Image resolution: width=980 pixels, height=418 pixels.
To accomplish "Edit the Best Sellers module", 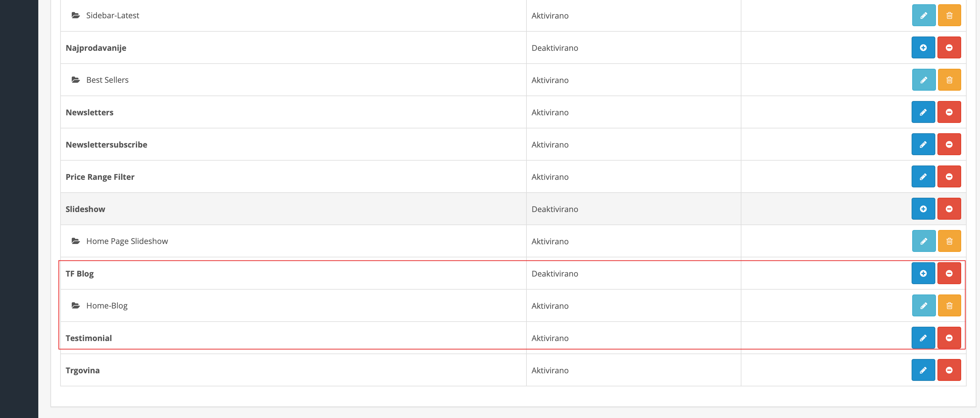I will [923, 80].
